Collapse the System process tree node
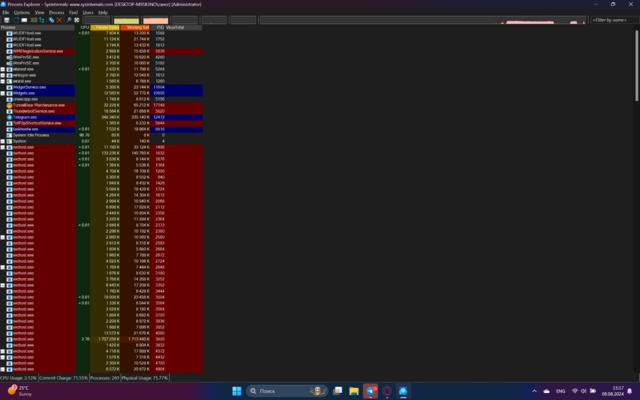The image size is (640, 400). tap(4, 141)
